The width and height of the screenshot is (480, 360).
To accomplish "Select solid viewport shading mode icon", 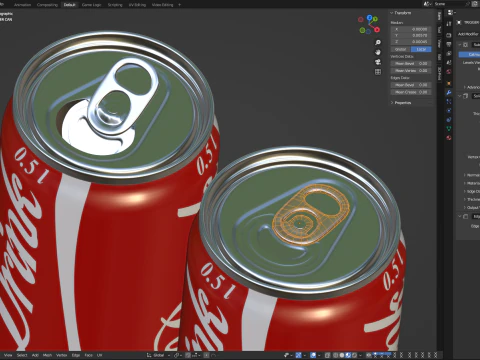I will (x=342, y=355).
